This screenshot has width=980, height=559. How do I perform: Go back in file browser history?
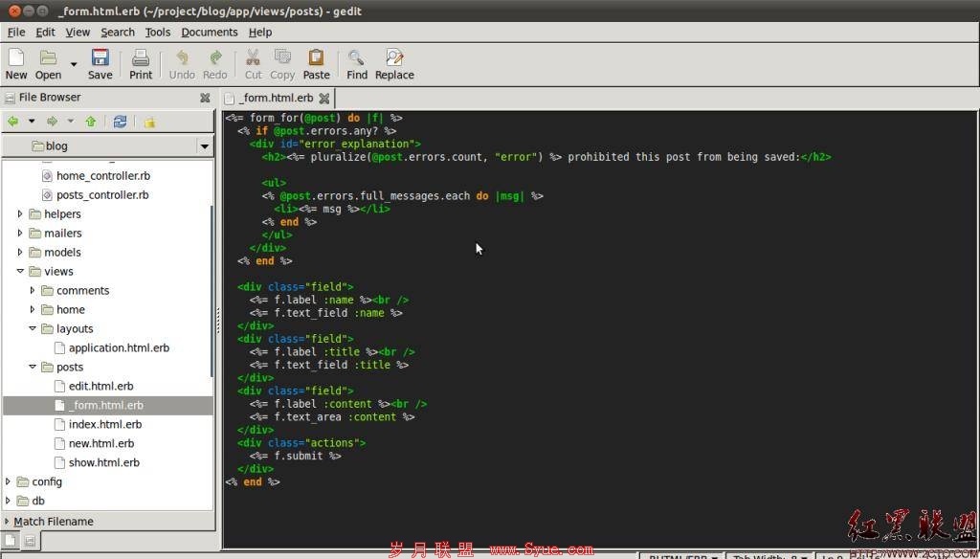12,122
